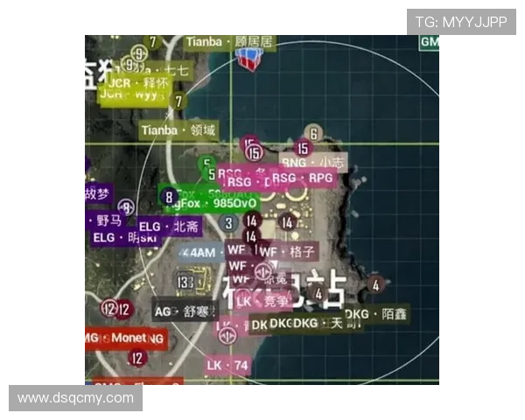The image size is (525, 420).
Task: Select player label ELG · 北斋
Action: click(169, 227)
